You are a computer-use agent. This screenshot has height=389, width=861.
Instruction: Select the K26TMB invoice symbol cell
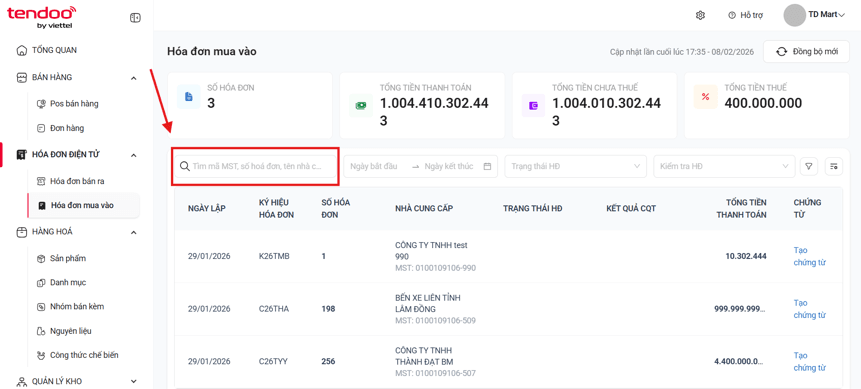[274, 256]
